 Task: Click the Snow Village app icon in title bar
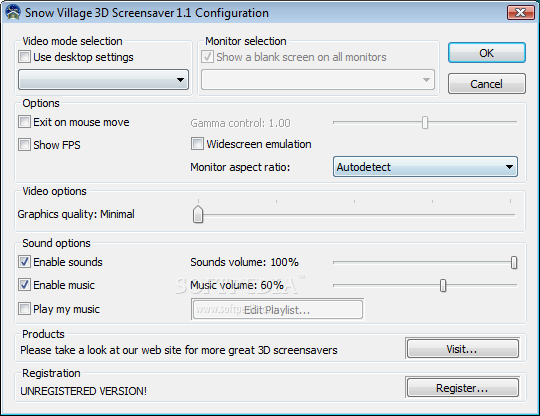[x=13, y=12]
